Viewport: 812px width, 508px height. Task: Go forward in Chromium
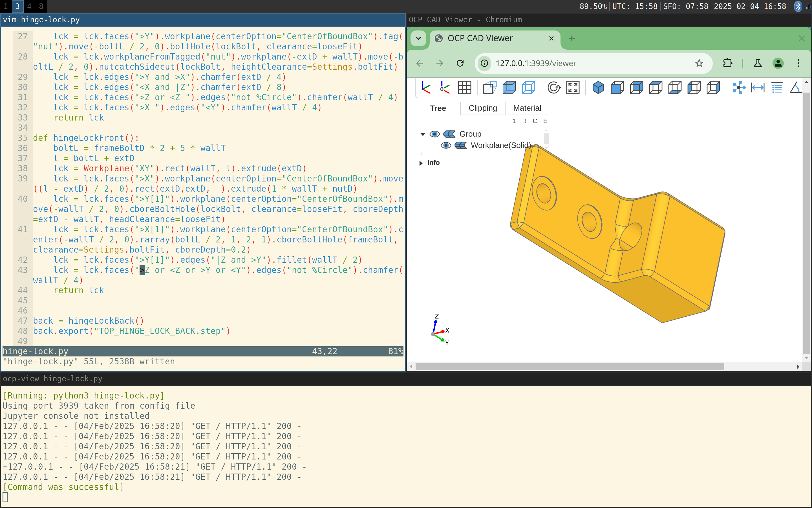point(440,63)
